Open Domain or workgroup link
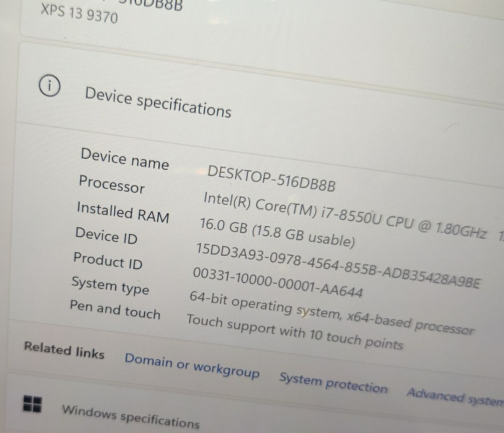Viewport: 504px width, 433px height. 192,366
